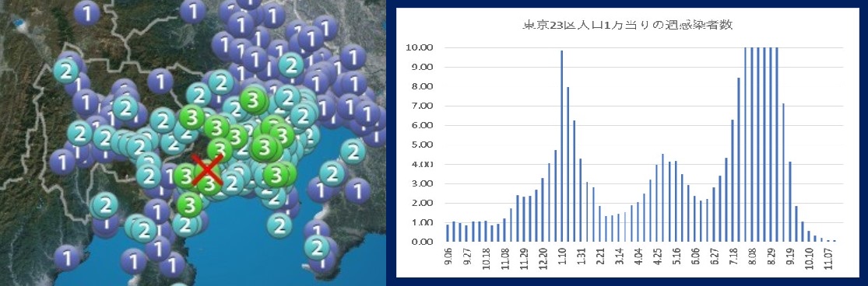This screenshot has height=286, width=868.
Task: Select the topmost green intensity 3 marker
Action: (254, 100)
